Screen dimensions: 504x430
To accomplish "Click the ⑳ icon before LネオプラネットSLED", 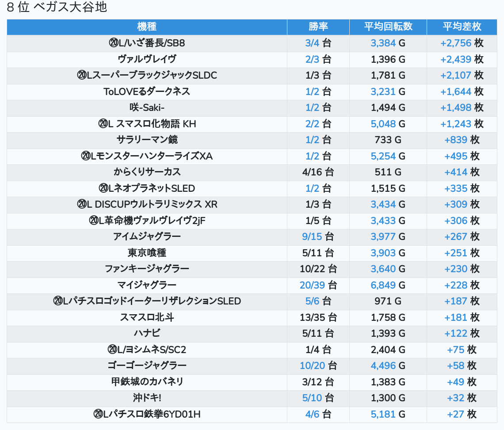I will [x=103, y=188].
